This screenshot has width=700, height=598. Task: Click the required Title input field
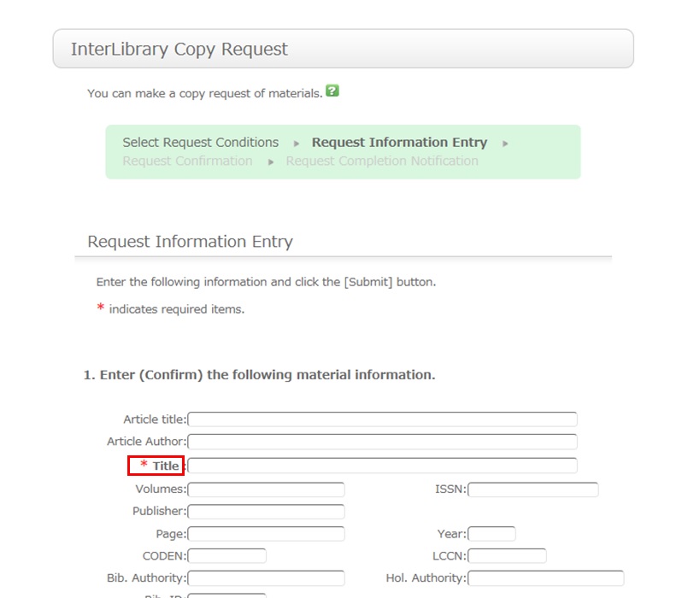point(382,466)
